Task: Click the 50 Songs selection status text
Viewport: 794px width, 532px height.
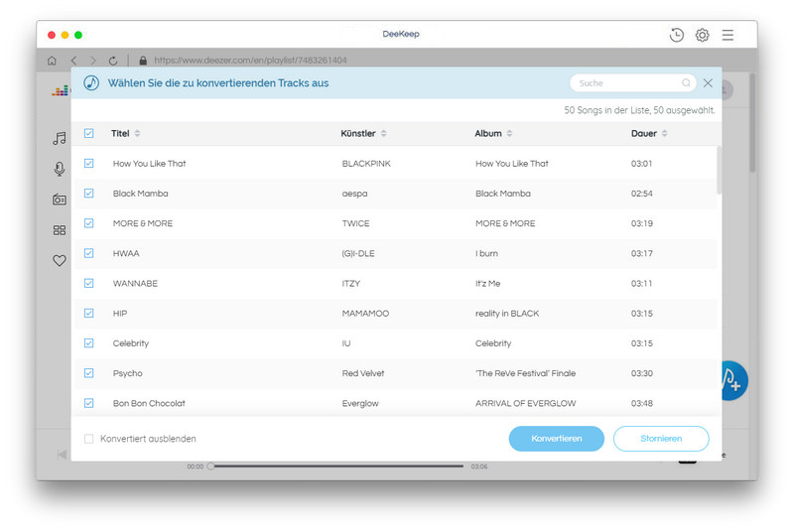Action: [x=639, y=110]
